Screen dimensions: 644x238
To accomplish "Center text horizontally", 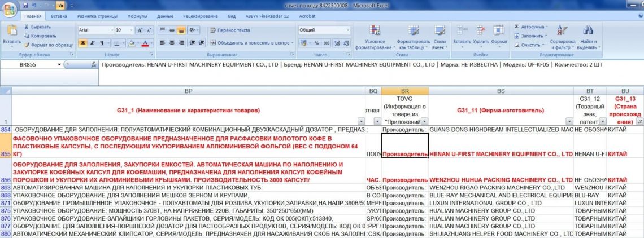I will click(172, 43).
